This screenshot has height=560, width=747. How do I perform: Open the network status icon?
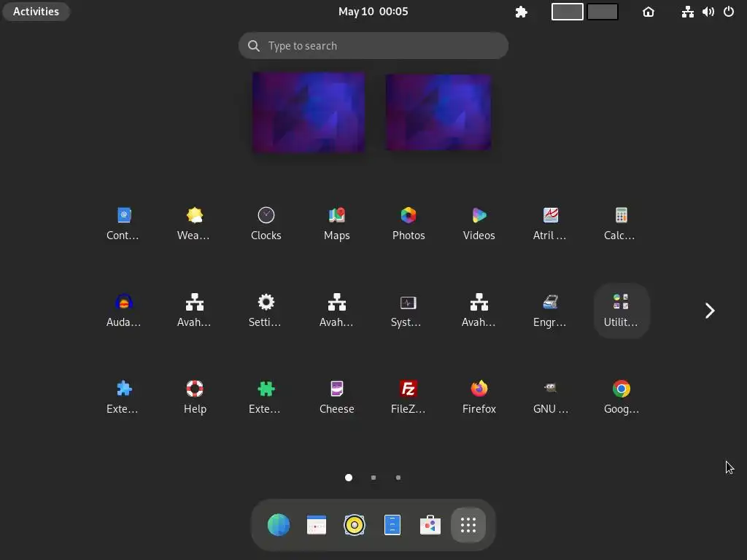point(687,12)
